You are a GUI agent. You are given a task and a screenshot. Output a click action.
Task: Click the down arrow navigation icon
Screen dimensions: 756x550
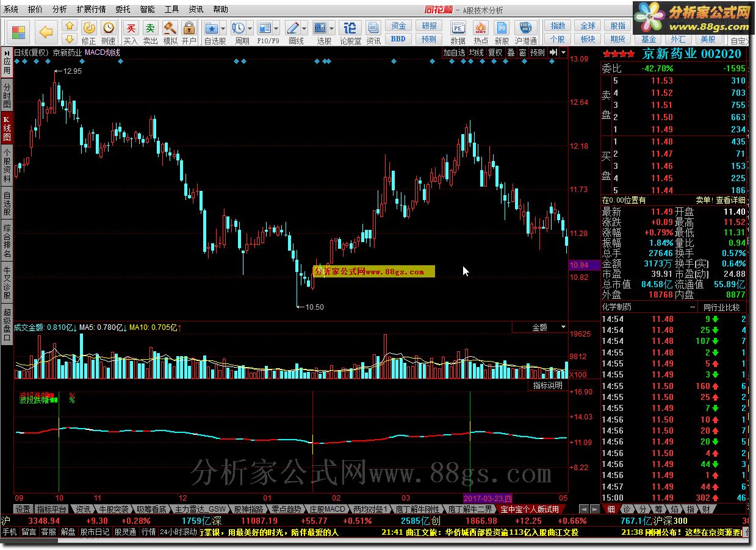click(70, 39)
